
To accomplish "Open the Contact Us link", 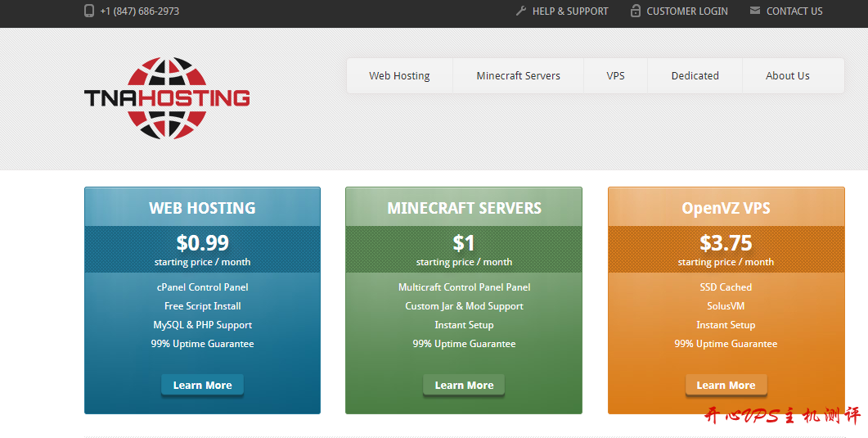I will (794, 11).
